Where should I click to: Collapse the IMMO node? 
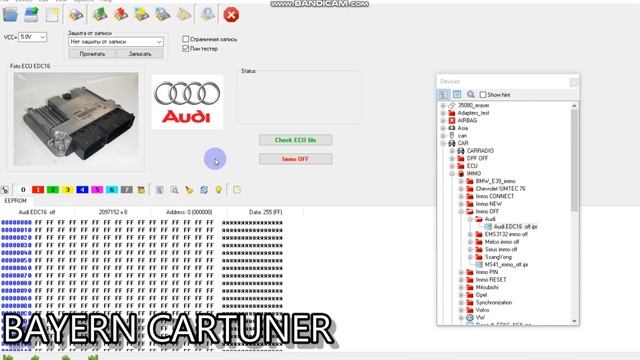pos(452,173)
